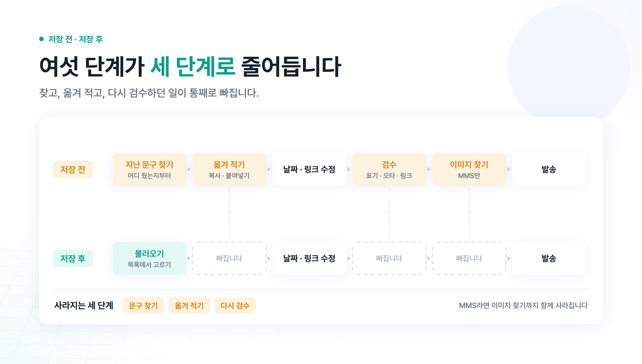This screenshot has width=642, height=364.
Task: Click the arrow between 옮겨 적기 and 날짜 · 링크 수정
Action: point(269,169)
